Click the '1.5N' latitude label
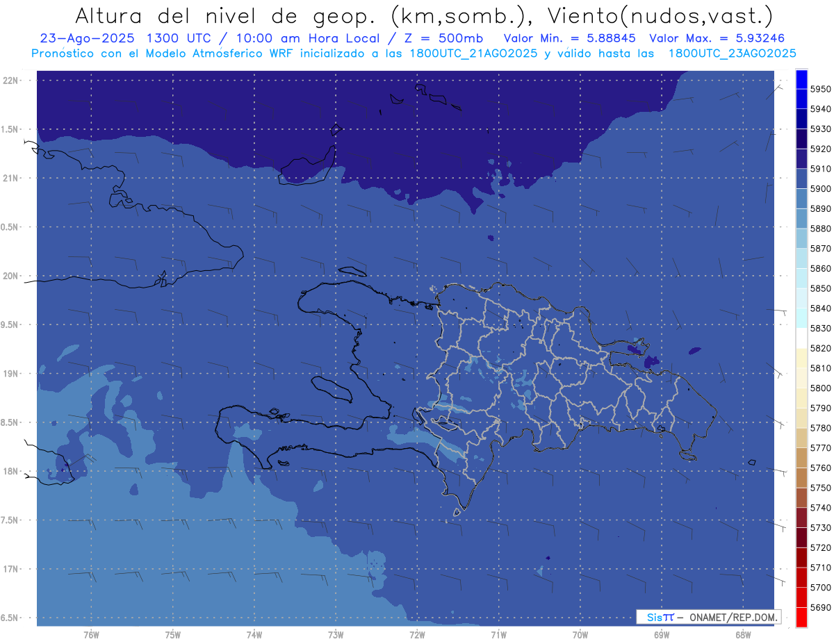Viewport: 834px width, 644px height. (9, 129)
